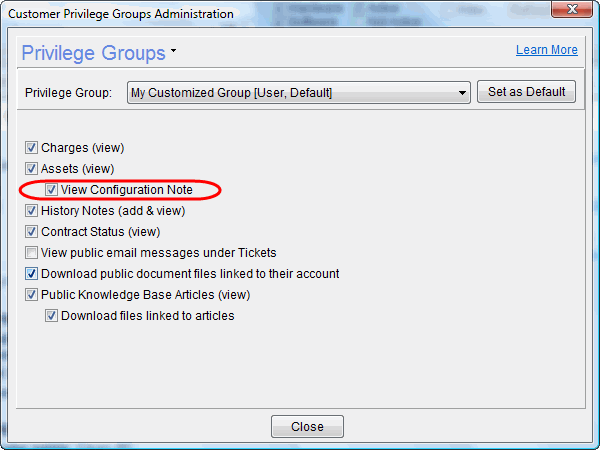Click the 'Privilege Group:' field label
Viewport: 600px width, 450px height.
pos(70,93)
